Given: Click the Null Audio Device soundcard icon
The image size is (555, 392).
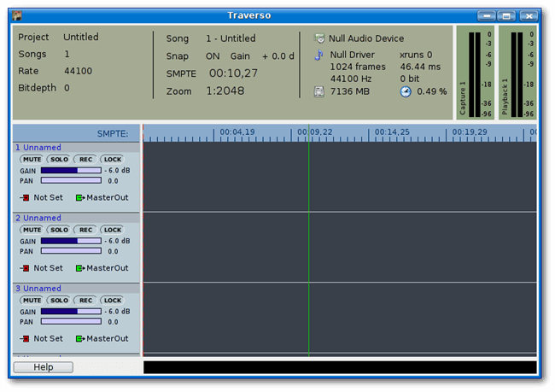Looking at the screenshot, I should tap(319, 38).
